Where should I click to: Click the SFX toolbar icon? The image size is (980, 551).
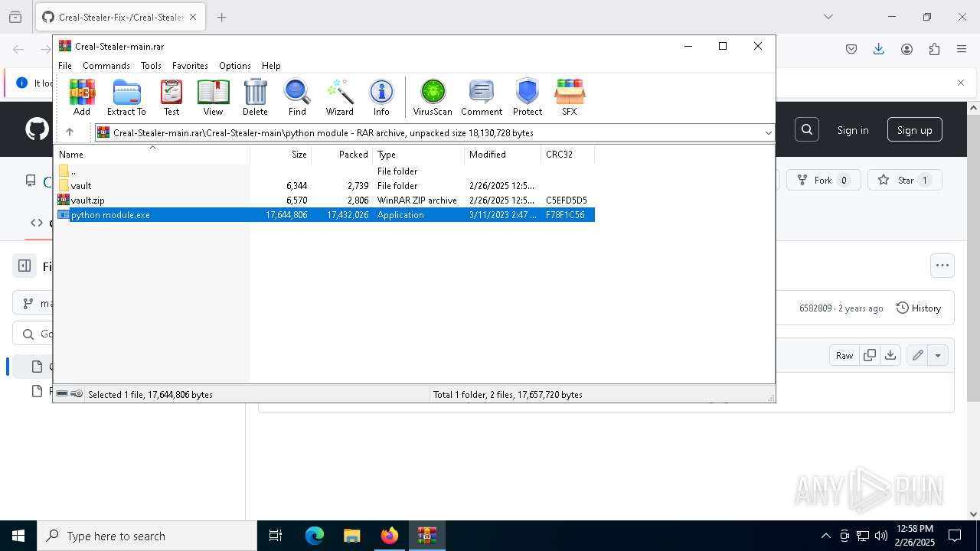[x=570, y=97]
